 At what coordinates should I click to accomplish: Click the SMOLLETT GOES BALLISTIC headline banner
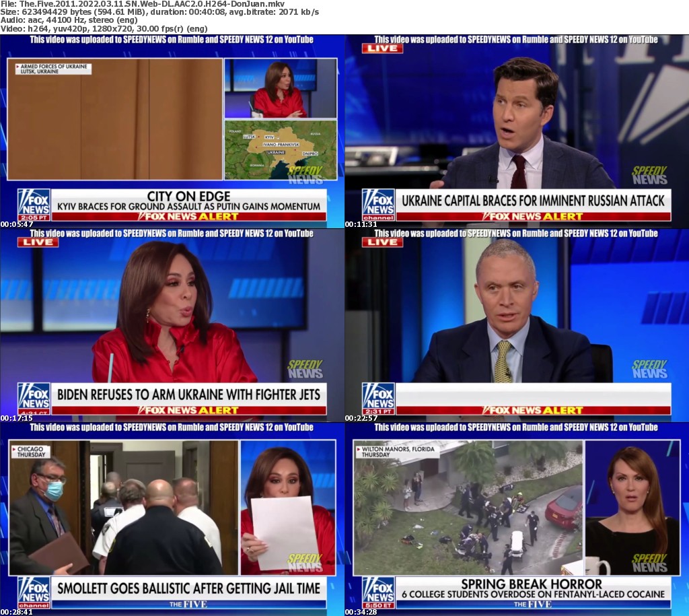tap(188, 588)
